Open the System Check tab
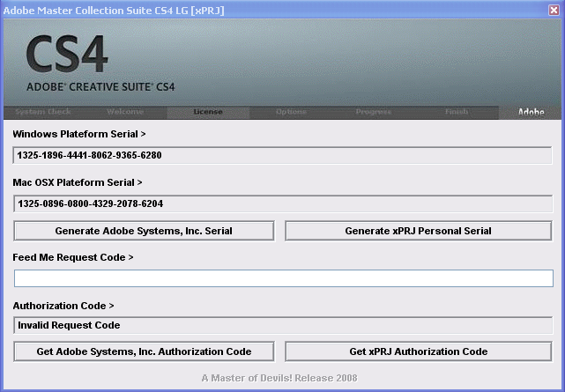This screenshot has height=392, width=565. click(x=43, y=112)
